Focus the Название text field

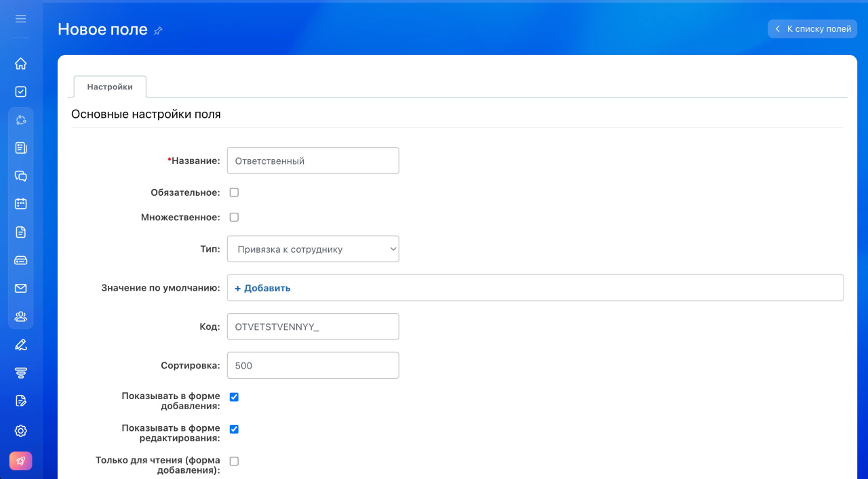click(x=313, y=161)
